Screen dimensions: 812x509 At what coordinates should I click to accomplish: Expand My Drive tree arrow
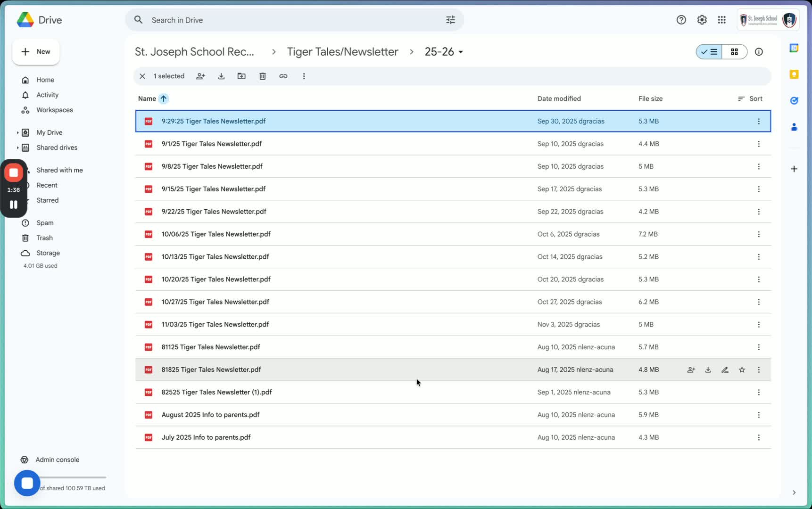(17, 132)
